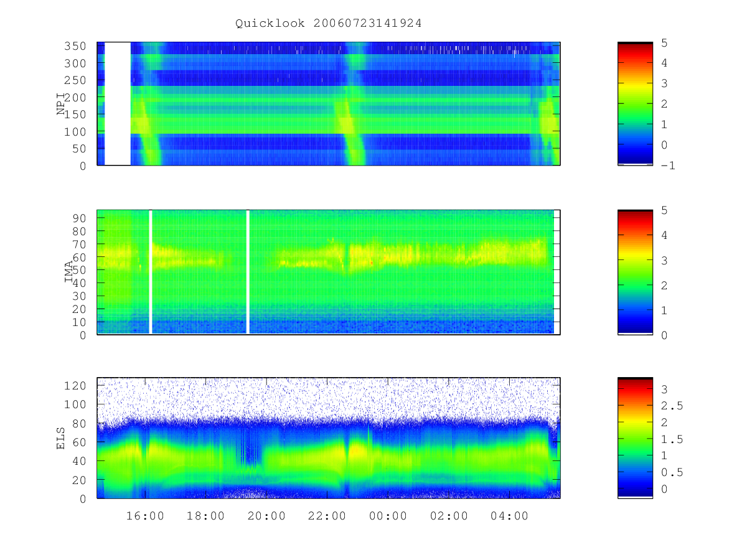Click the '30' tick on IMA axis
The width and height of the screenshot is (747, 560).
(x=80, y=296)
